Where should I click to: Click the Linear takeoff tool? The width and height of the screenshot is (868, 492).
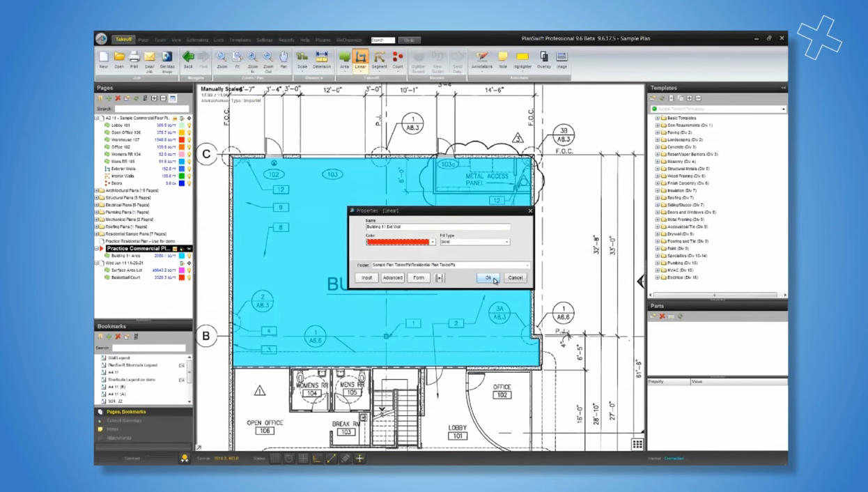point(360,60)
